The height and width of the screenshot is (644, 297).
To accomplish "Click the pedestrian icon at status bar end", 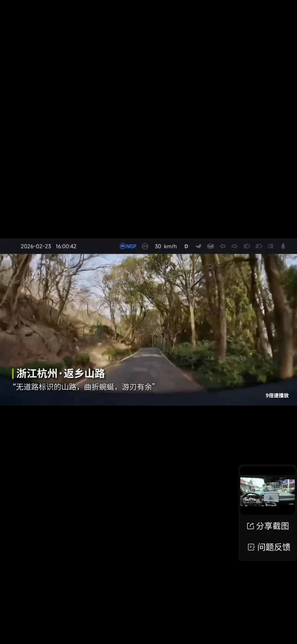I will click(x=283, y=246).
